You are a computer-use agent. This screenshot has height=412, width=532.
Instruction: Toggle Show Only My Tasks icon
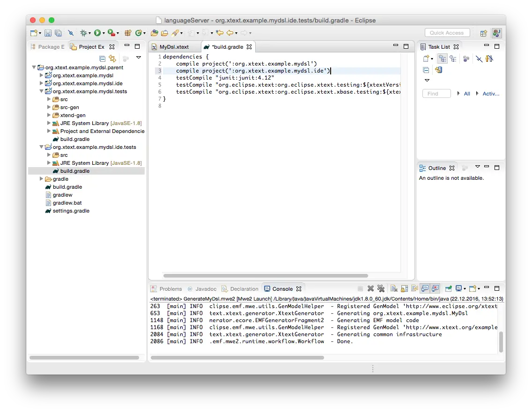pos(489,59)
